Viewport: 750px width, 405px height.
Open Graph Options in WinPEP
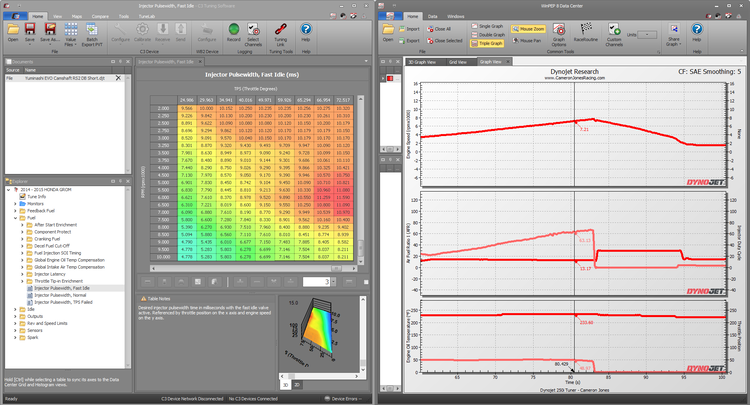pyautogui.click(x=559, y=34)
